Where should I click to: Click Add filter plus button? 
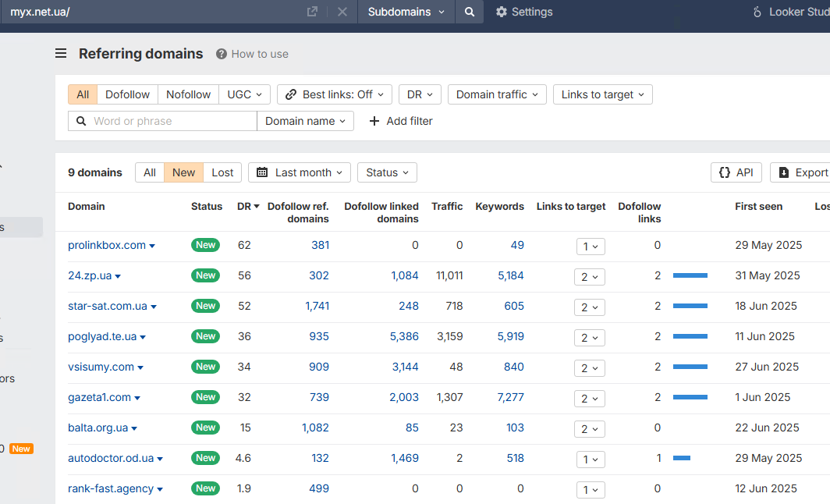[401, 121]
